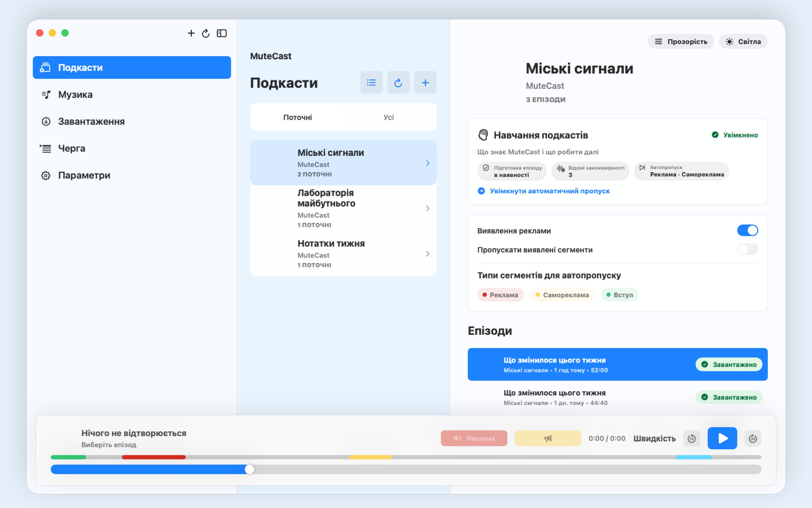Toggle the sidebar layout icon
The height and width of the screenshot is (508, 812).
221,33
